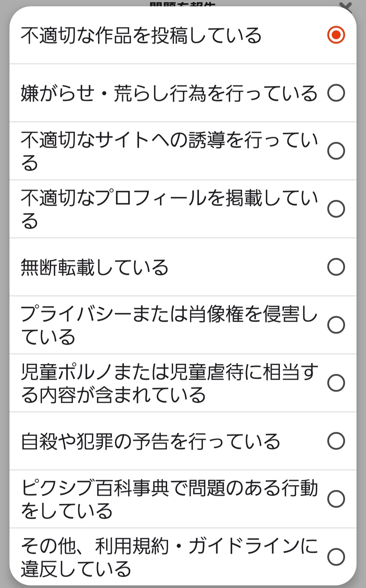The width and height of the screenshot is (366, 588).
Task: Select the 不適切な作品を投稿している radio button
Action: pyautogui.click(x=336, y=35)
